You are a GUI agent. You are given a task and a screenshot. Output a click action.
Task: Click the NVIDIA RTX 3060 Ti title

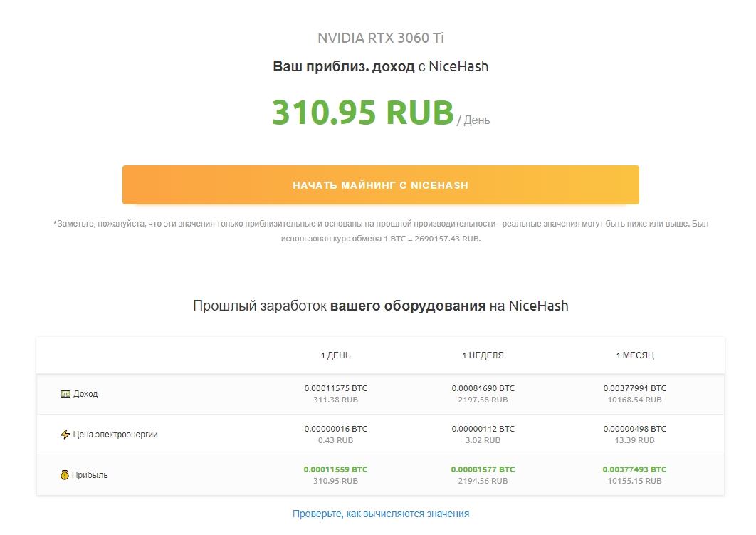tap(380, 38)
